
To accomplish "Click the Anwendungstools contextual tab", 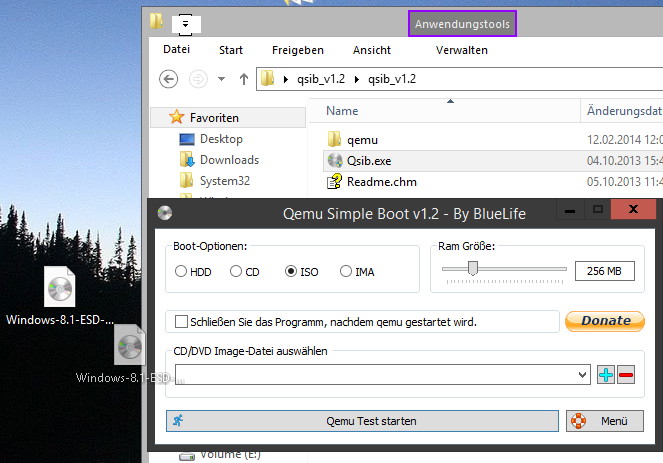I will [462, 24].
